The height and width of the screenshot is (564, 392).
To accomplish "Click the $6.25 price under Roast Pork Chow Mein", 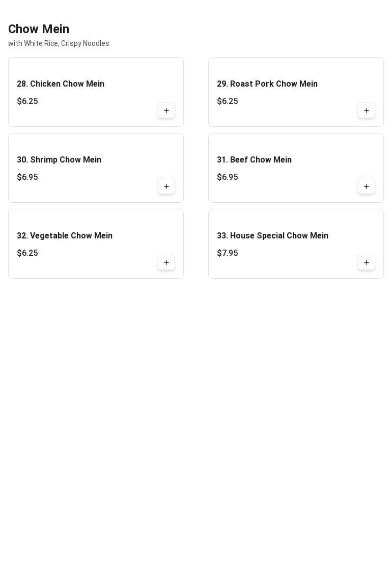I will pos(228,101).
